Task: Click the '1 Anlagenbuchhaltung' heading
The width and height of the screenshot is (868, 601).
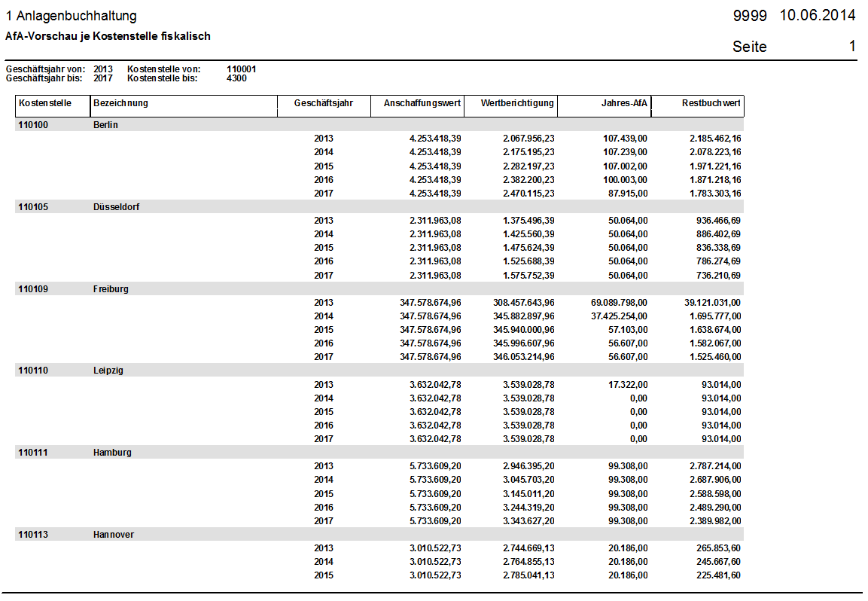Action: pos(71,16)
